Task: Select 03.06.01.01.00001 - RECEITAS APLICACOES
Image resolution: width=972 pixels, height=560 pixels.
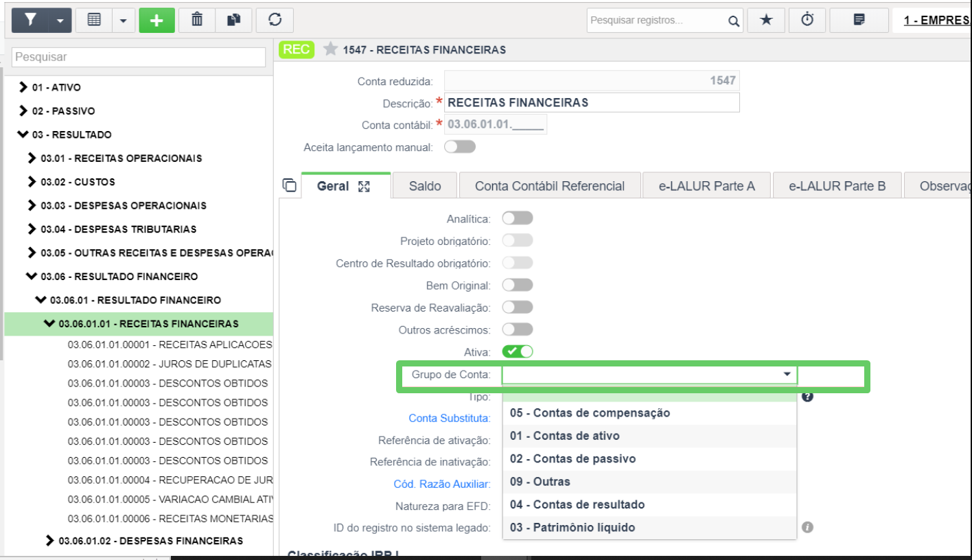Action: click(170, 344)
